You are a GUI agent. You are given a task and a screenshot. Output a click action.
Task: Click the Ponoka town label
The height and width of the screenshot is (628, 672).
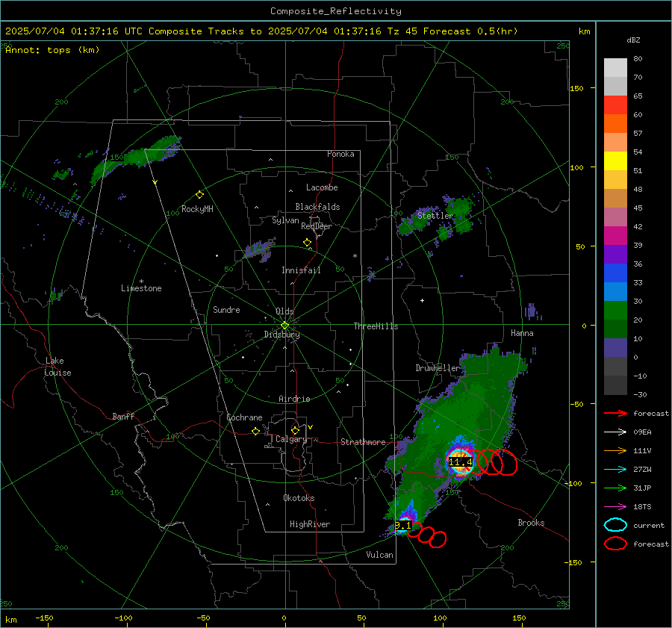(x=340, y=154)
